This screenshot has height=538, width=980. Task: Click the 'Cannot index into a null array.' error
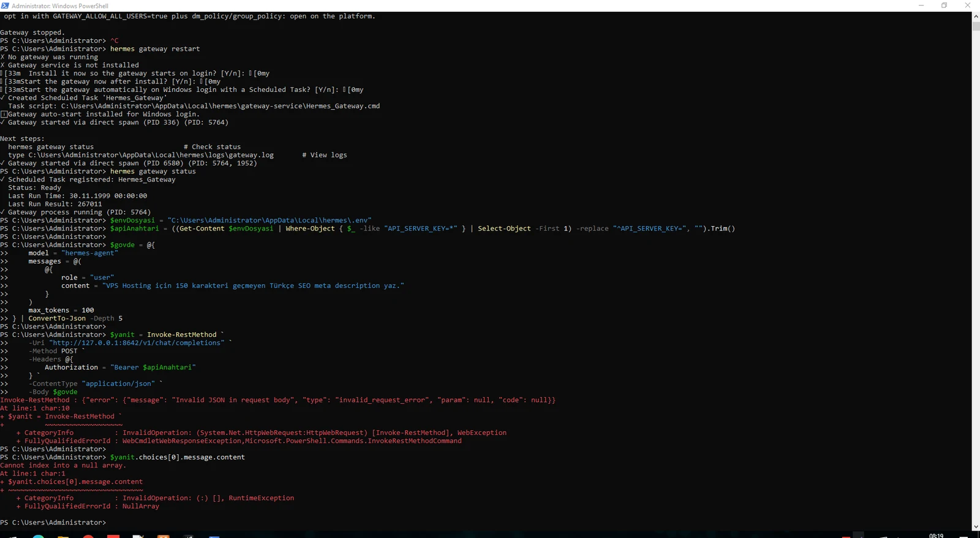[x=63, y=466]
